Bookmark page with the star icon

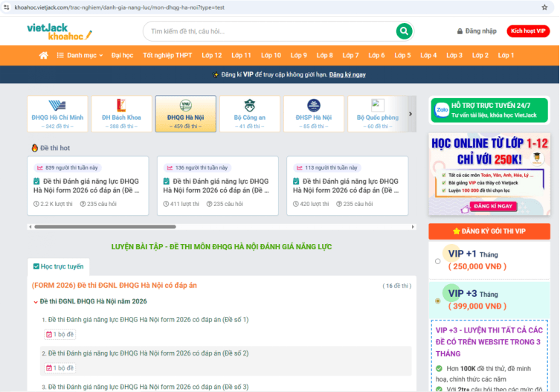pyautogui.click(x=544, y=7)
